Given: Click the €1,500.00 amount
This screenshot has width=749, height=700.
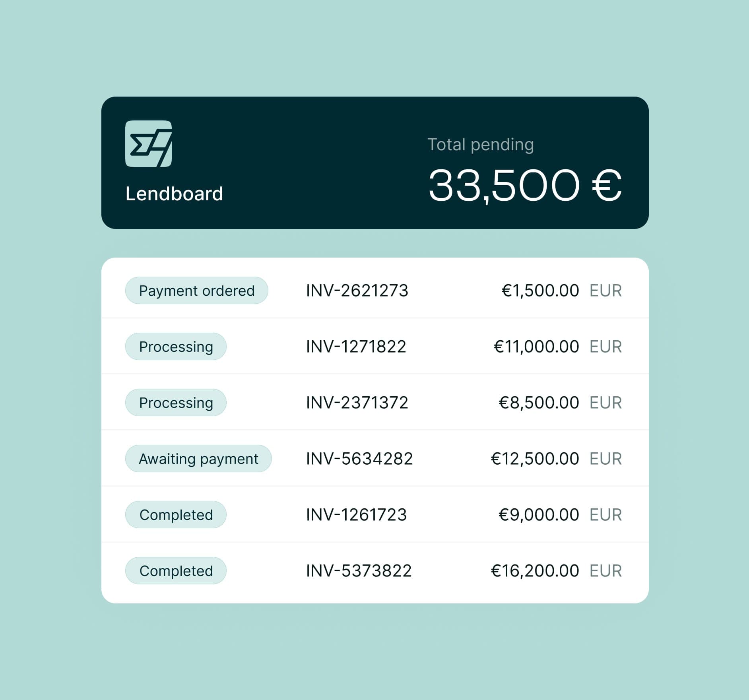Looking at the screenshot, I should coord(540,291).
